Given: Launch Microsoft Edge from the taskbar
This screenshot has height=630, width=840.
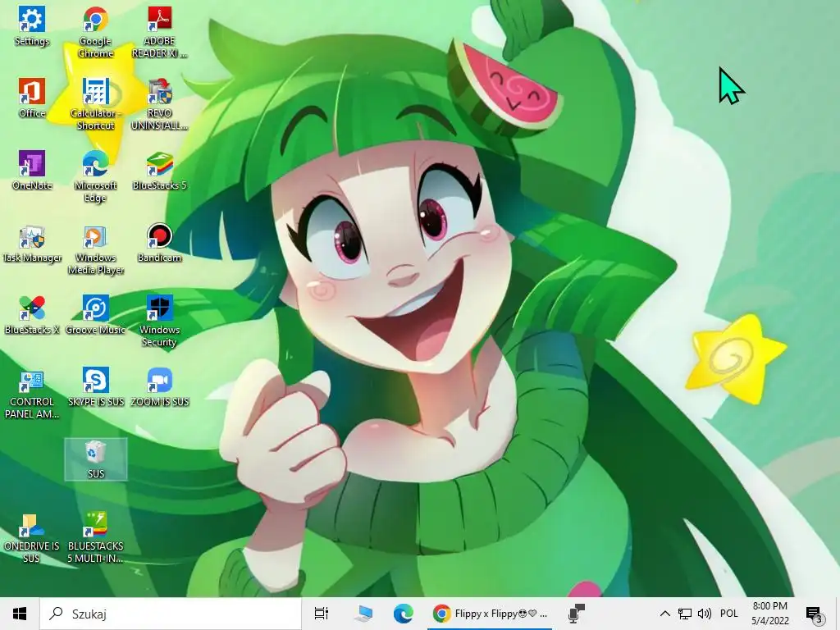Looking at the screenshot, I should pos(404,614).
